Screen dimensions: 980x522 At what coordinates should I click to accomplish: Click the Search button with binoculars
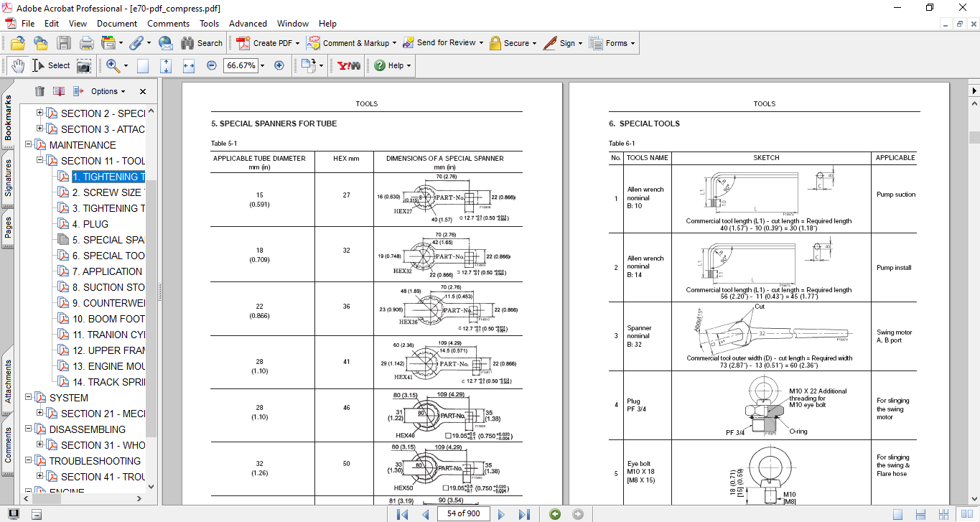coord(201,43)
